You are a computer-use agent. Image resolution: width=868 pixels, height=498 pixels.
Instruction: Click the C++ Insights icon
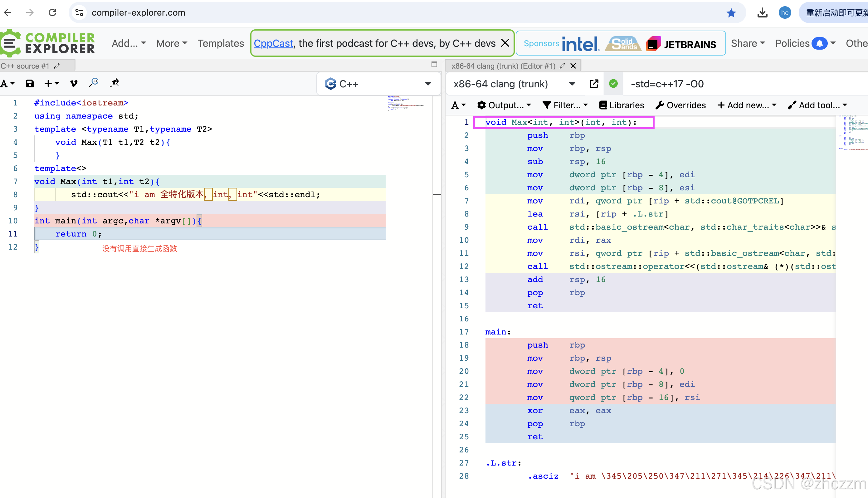pyautogui.click(x=115, y=82)
